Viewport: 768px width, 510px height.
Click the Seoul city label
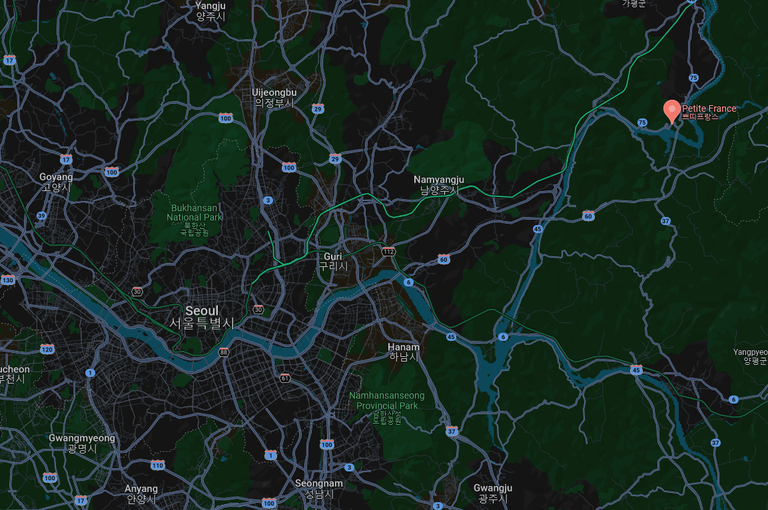coord(202,317)
